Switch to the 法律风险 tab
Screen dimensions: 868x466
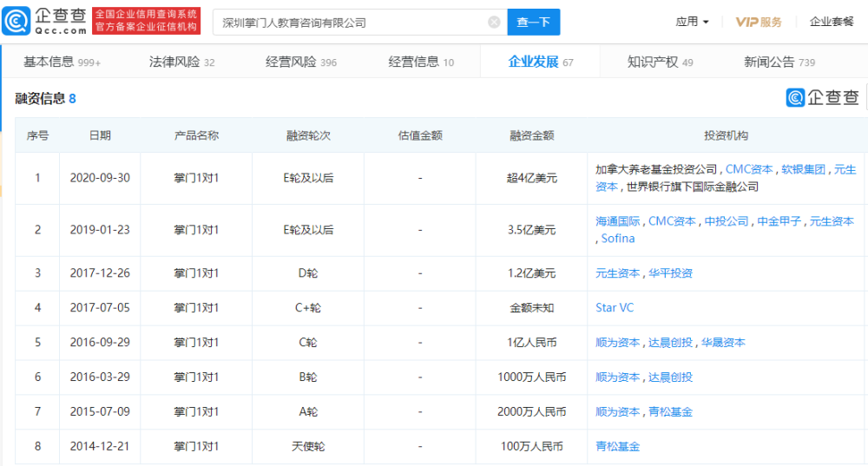pos(181,62)
